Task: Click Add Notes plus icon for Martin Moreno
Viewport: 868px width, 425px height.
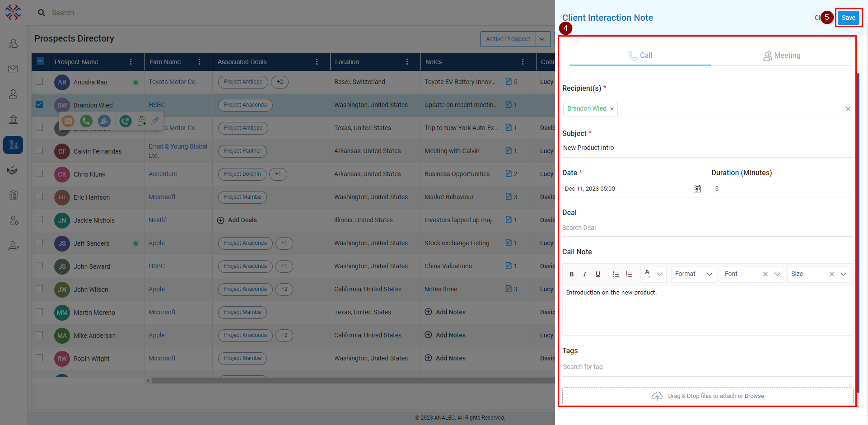Action: click(428, 312)
